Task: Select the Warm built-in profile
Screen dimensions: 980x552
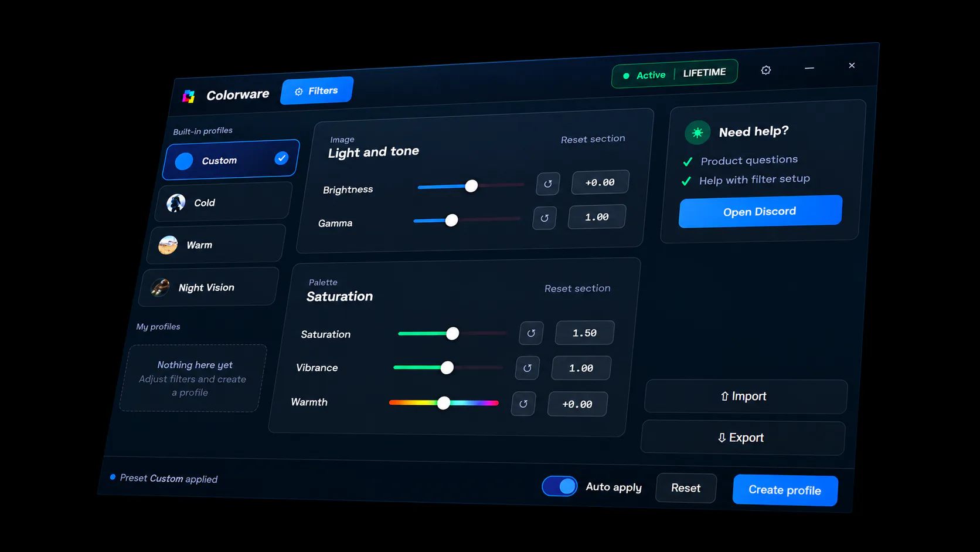Action: pos(216,244)
